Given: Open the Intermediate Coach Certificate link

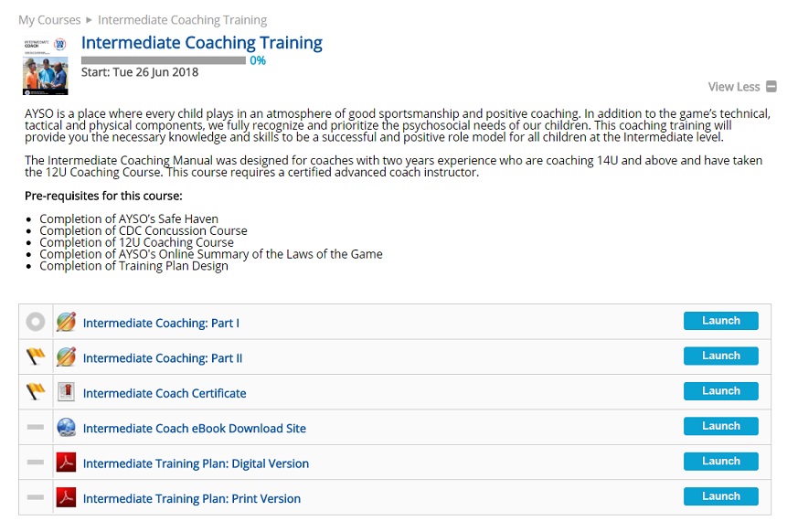Looking at the screenshot, I should click(165, 393).
